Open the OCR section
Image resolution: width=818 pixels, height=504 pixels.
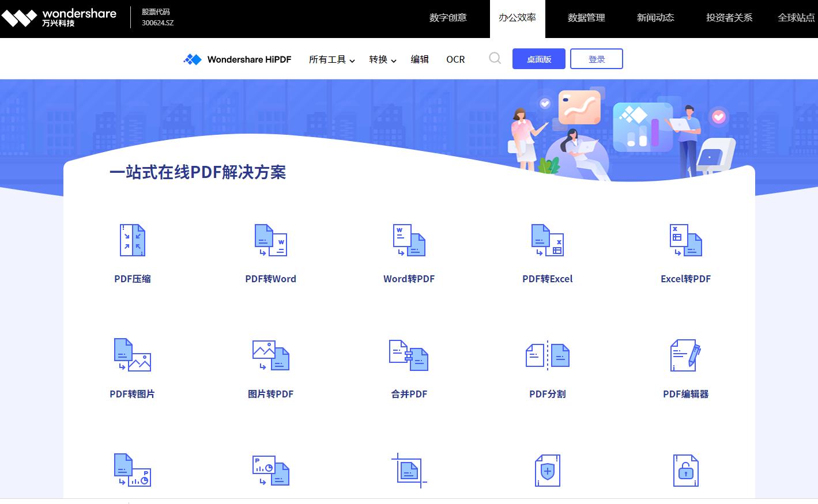(x=455, y=59)
